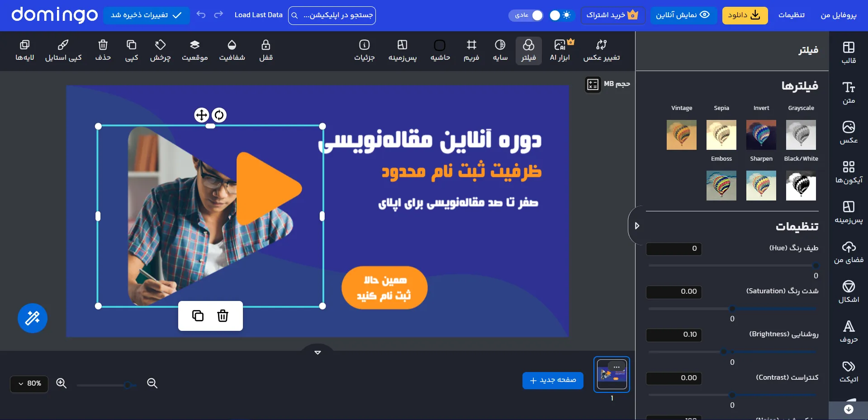Delete element using حذف toolbar icon
This screenshot has width=868, height=420.
pyautogui.click(x=103, y=51)
